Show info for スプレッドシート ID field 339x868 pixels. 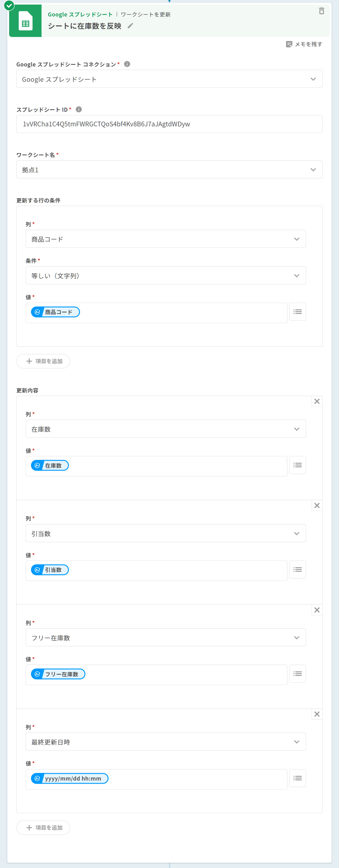pyautogui.click(x=79, y=109)
